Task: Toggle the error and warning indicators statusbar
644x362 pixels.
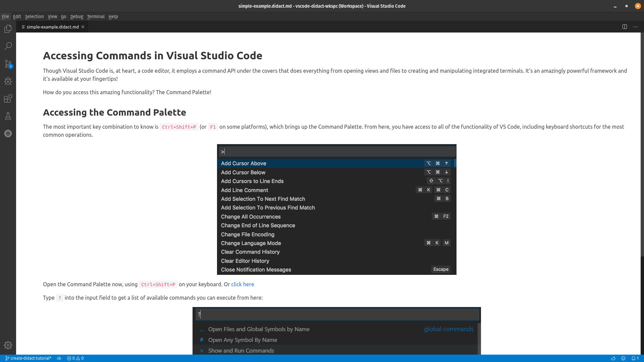Action: tap(75, 358)
